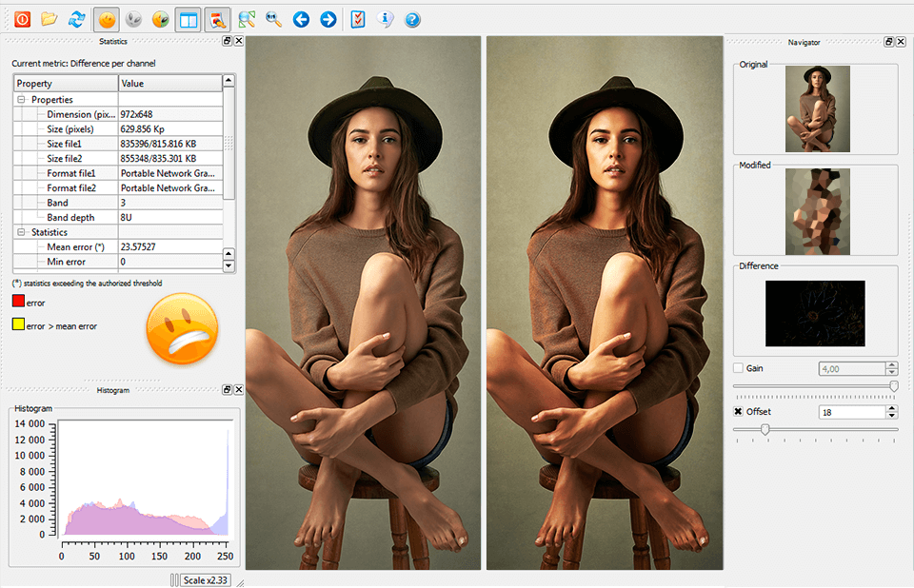914x588 pixels.
Task: Go to next image with right arrow
Action: pyautogui.click(x=328, y=19)
